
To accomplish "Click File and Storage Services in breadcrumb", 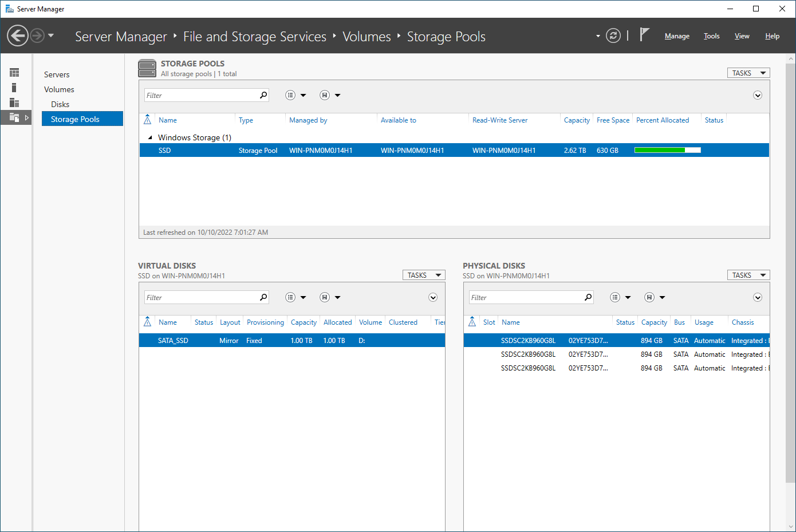I will (x=255, y=37).
